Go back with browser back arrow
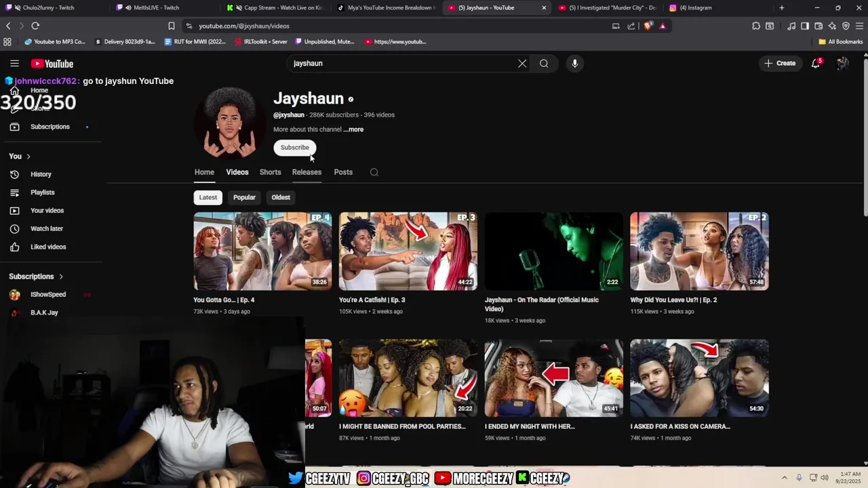This screenshot has height=488, width=868. click(8, 26)
